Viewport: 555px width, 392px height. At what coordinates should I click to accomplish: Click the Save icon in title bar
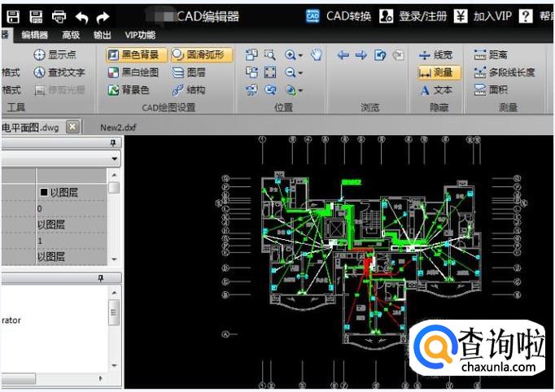tap(13, 16)
